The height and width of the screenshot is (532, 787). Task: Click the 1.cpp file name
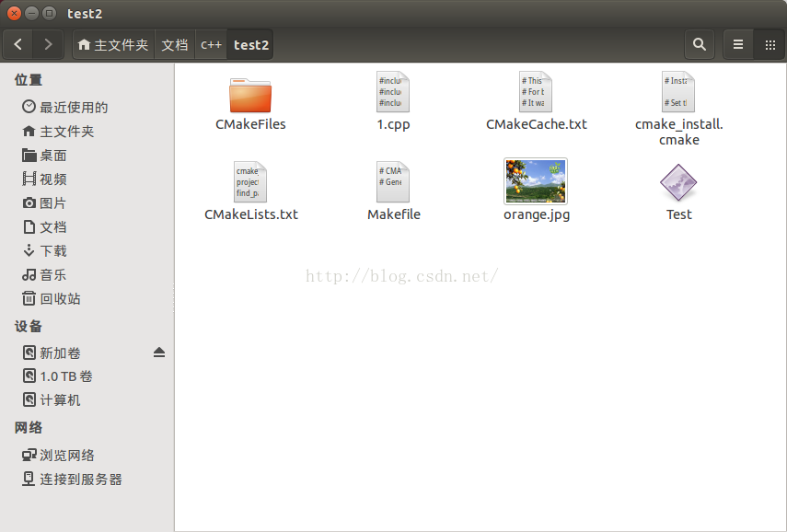pyautogui.click(x=393, y=124)
